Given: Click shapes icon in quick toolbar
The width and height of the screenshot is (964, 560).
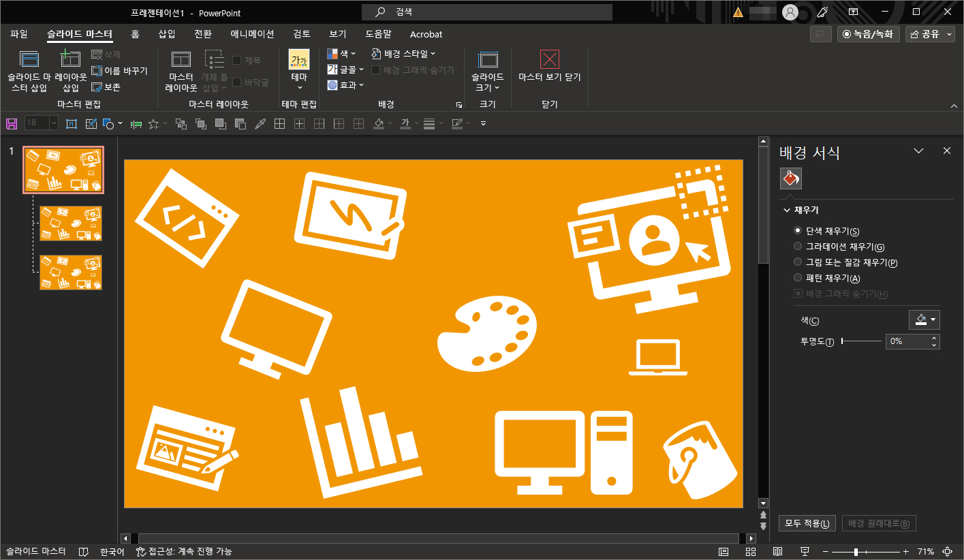Looking at the screenshot, I should tap(108, 123).
